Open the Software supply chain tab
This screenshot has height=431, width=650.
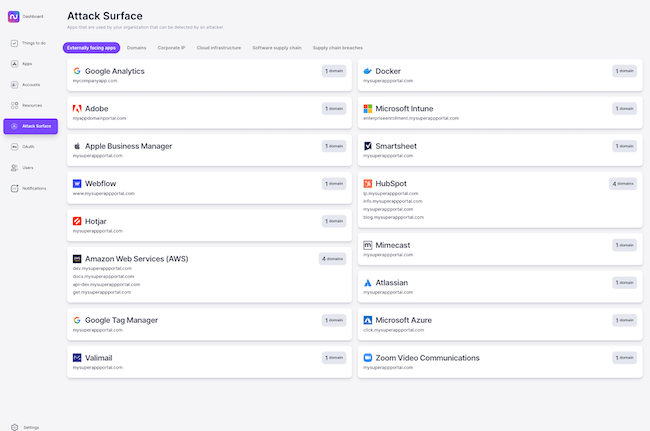(276, 47)
